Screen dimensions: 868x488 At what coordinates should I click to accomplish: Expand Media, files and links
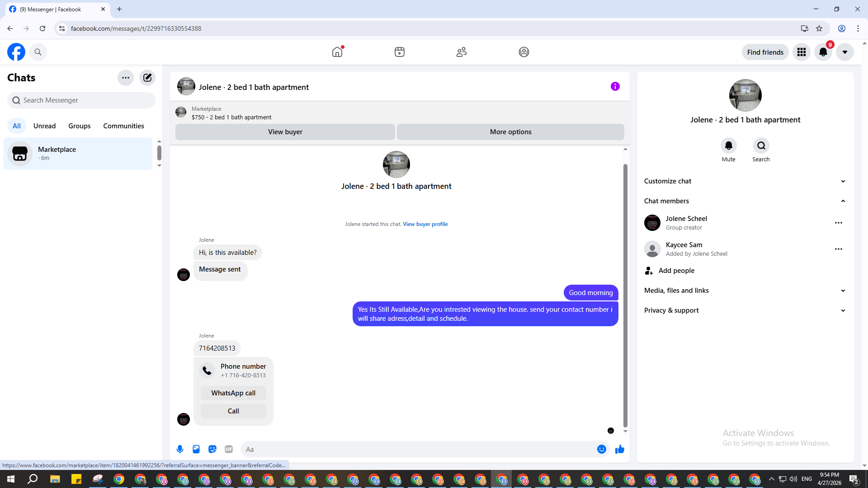point(843,291)
